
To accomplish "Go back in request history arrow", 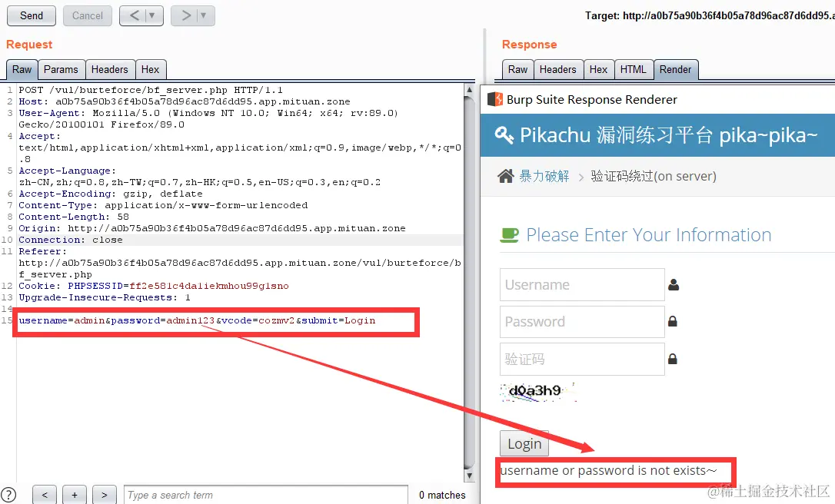I will click(x=135, y=16).
